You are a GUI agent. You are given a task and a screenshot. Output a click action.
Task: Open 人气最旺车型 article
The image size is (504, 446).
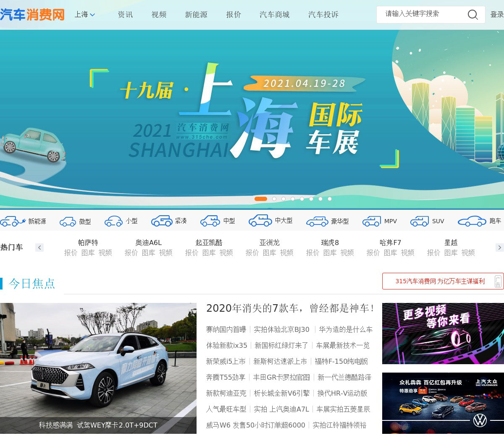(x=226, y=409)
